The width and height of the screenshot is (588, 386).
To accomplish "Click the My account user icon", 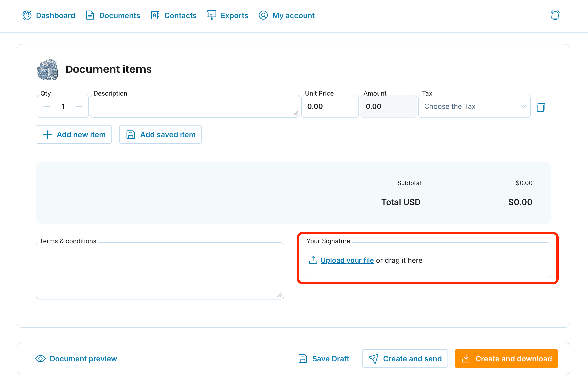I will (263, 15).
